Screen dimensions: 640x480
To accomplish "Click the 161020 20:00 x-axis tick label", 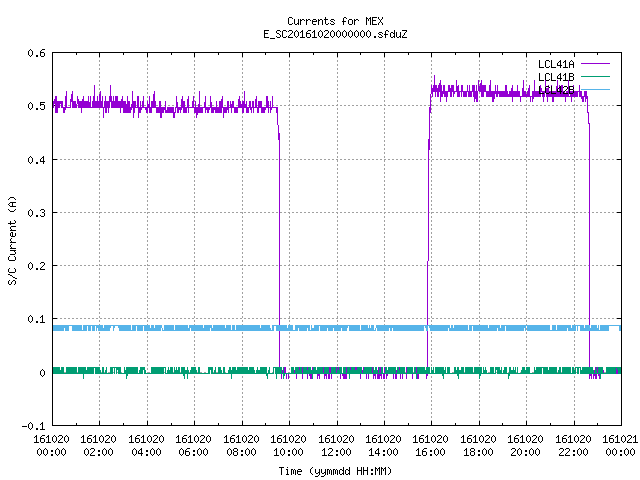I will pyautogui.click(x=525, y=446).
